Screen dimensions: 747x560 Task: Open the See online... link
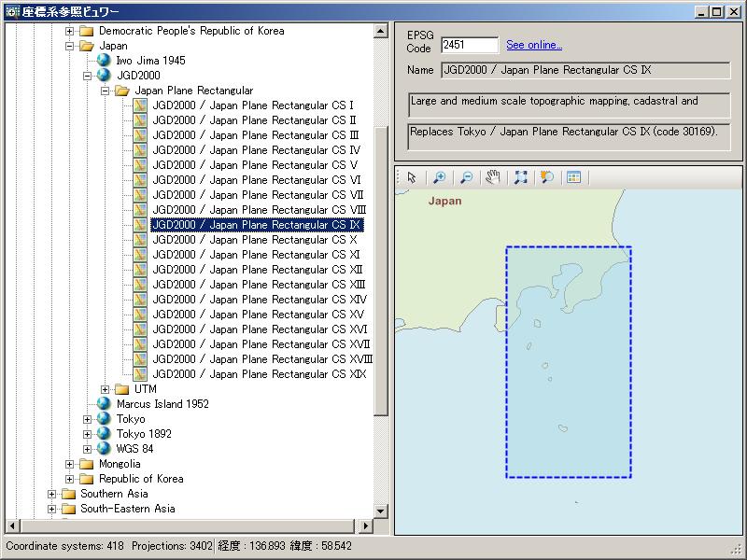[534, 45]
